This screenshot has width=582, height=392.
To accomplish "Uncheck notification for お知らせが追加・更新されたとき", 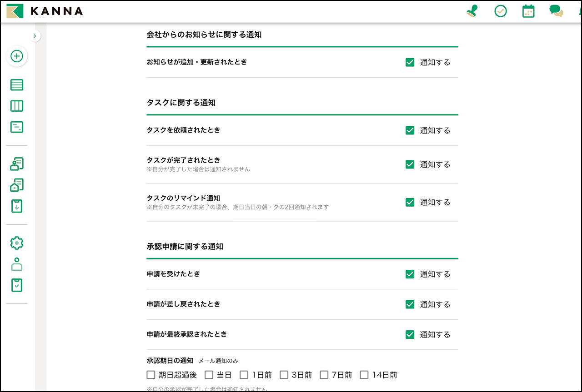I will tap(410, 62).
